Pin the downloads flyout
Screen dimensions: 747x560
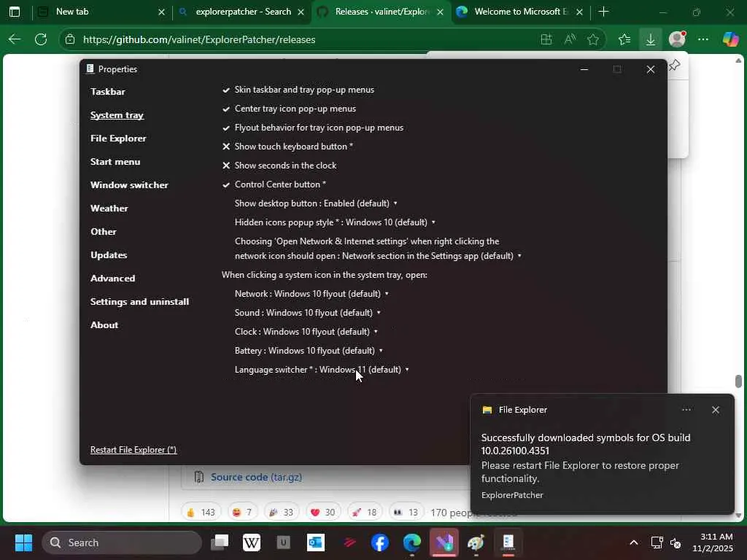pos(674,65)
